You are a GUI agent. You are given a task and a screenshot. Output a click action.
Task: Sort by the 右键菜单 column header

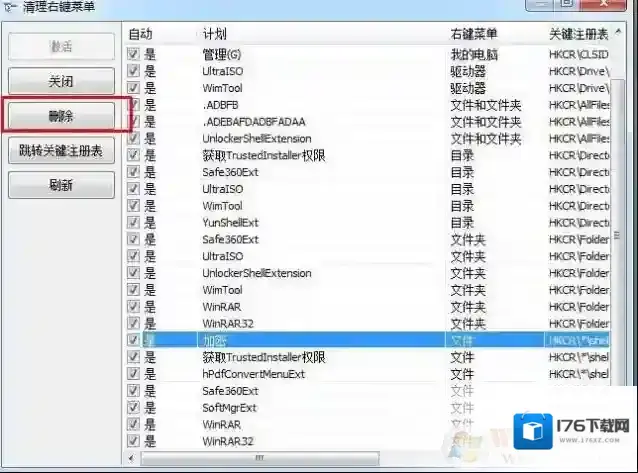click(x=474, y=34)
